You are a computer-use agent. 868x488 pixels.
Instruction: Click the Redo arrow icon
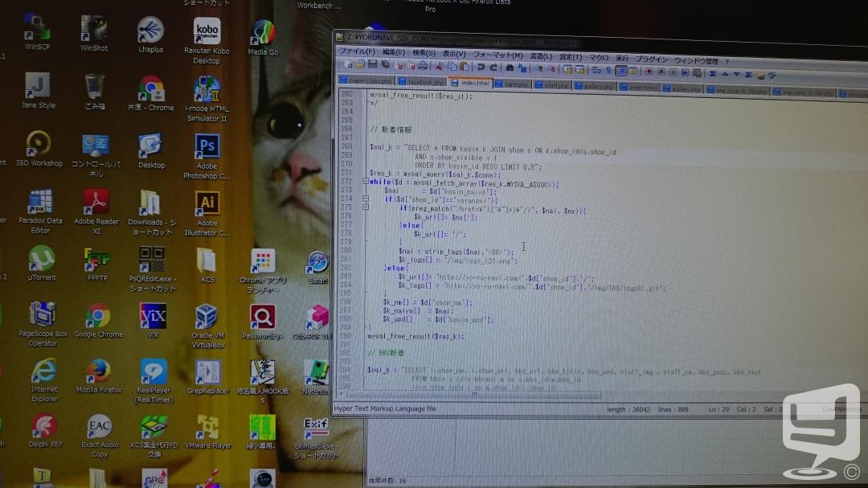pyautogui.click(x=493, y=67)
